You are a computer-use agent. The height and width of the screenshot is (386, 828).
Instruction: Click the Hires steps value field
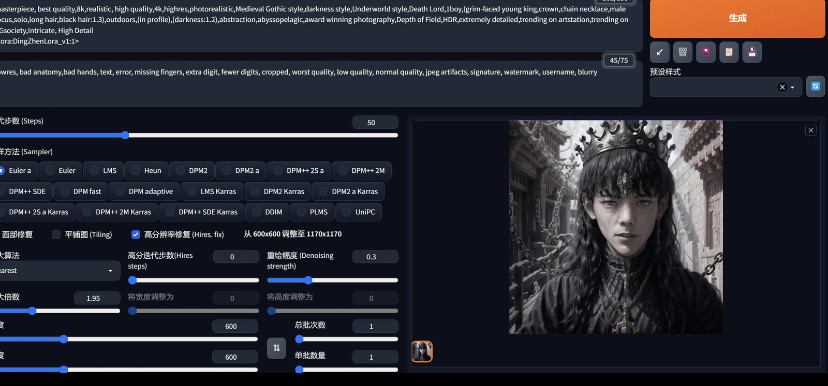(236, 257)
